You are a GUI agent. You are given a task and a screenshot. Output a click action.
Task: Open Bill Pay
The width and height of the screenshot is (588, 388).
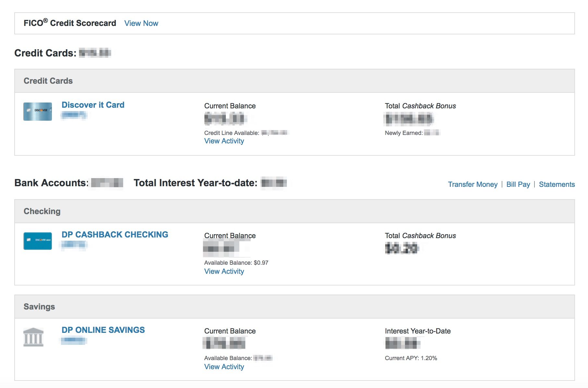coord(518,184)
